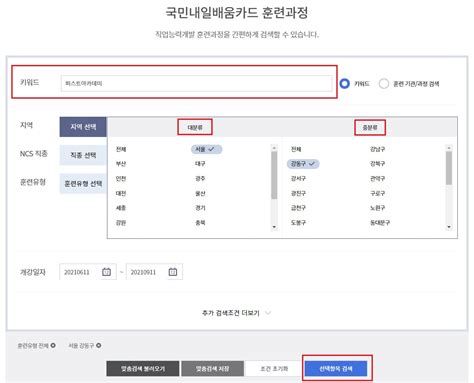Expand 추가 검색조건 더보기
This screenshot has height=383, width=474.
[x=236, y=313]
